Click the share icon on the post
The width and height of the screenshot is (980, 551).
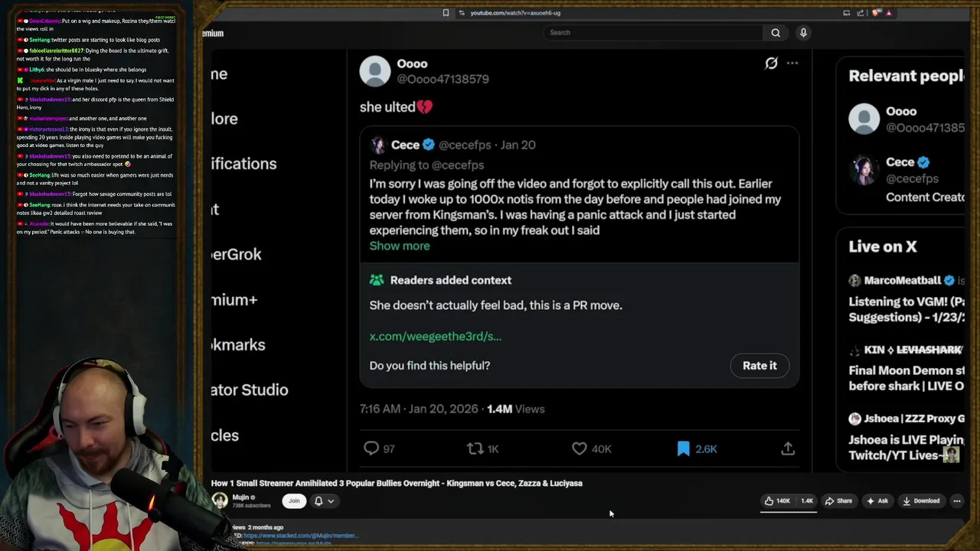[x=788, y=448]
